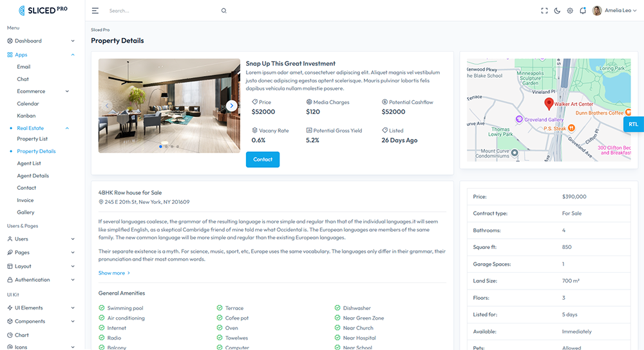Go to Kanban in sidebar menu

click(x=26, y=116)
